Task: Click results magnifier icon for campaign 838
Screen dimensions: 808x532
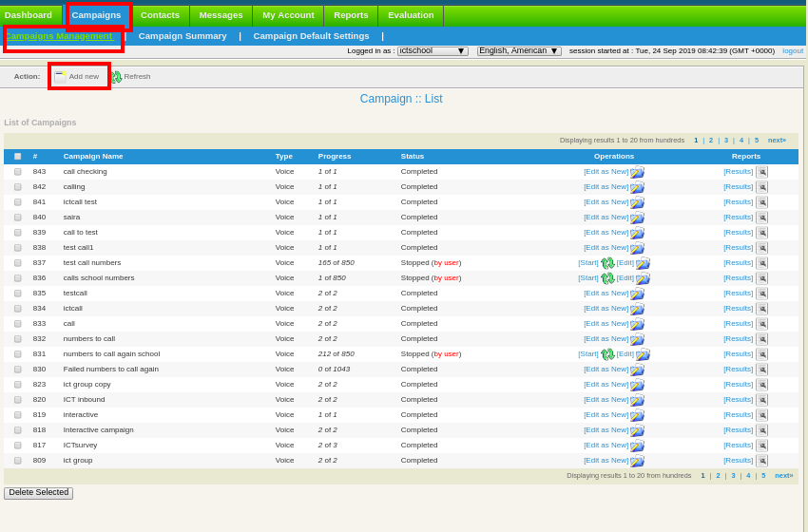Action: pos(761,248)
